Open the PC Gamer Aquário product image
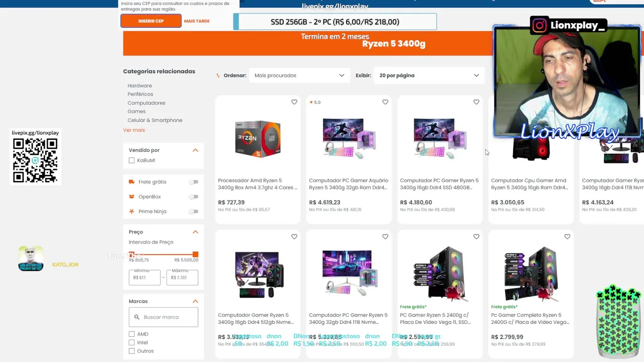Viewport: 644px width, 362px height. [349, 138]
